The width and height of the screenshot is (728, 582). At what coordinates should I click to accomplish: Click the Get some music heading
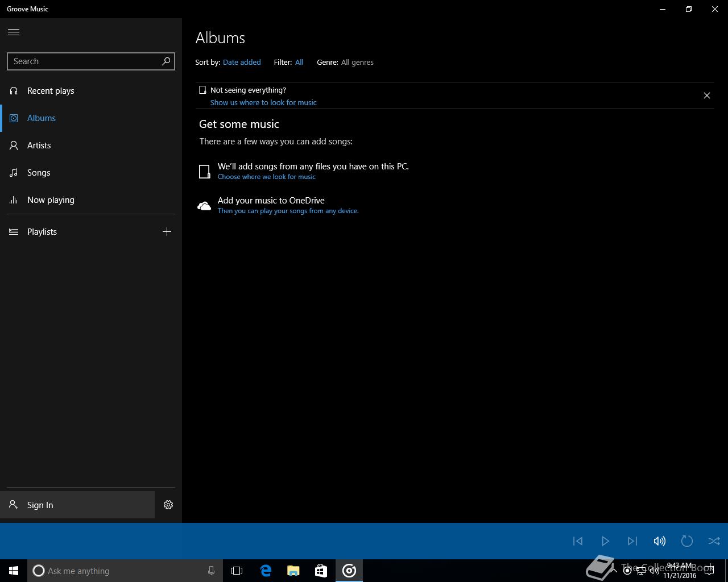[x=239, y=124]
